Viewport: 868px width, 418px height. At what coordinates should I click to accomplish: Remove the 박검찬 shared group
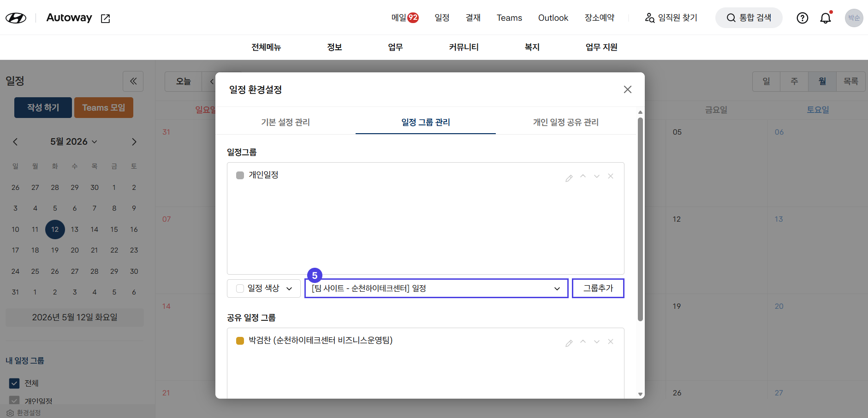coord(611,341)
